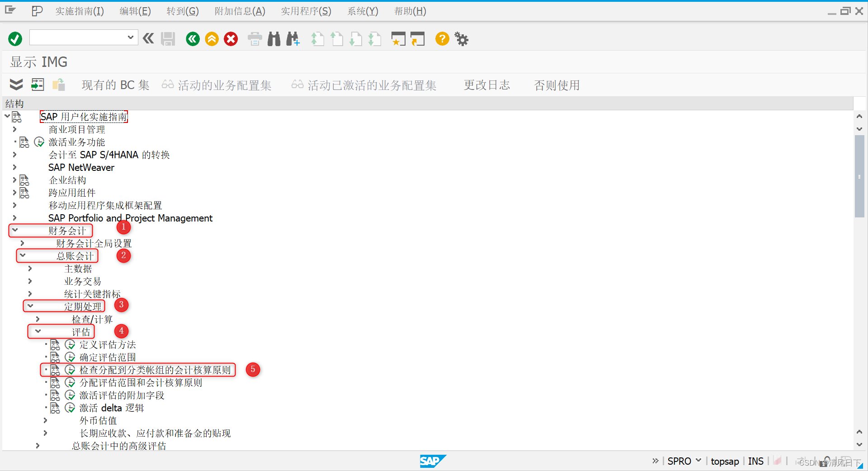Select the SAP 用户化实施指南 root node

[84, 117]
